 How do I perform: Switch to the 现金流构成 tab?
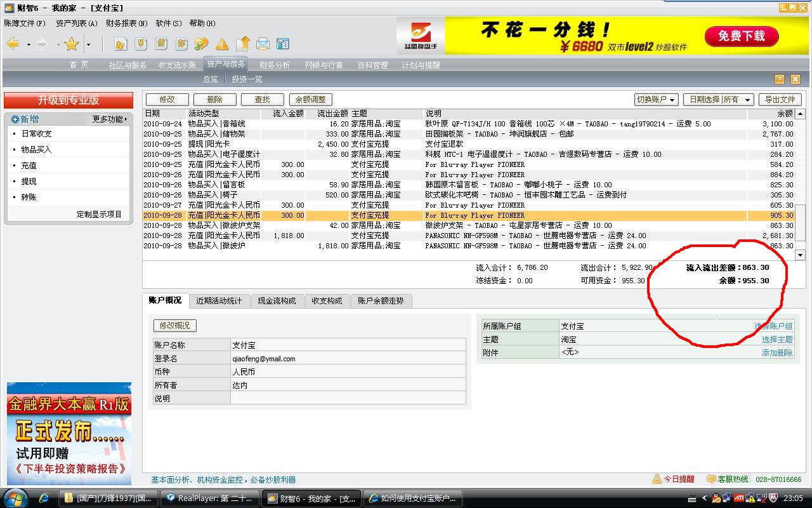coord(277,301)
